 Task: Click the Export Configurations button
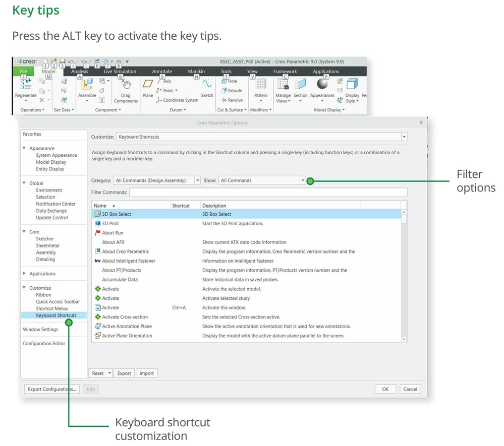point(52,389)
